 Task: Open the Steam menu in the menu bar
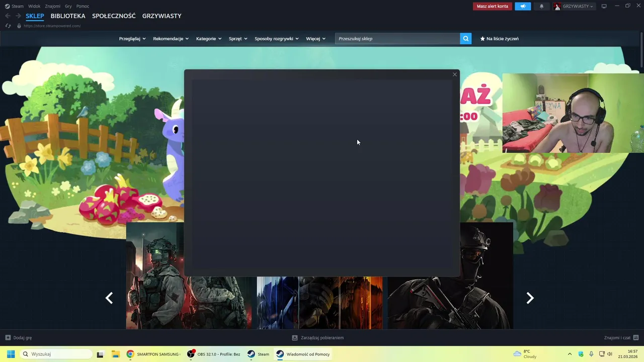coord(18,6)
